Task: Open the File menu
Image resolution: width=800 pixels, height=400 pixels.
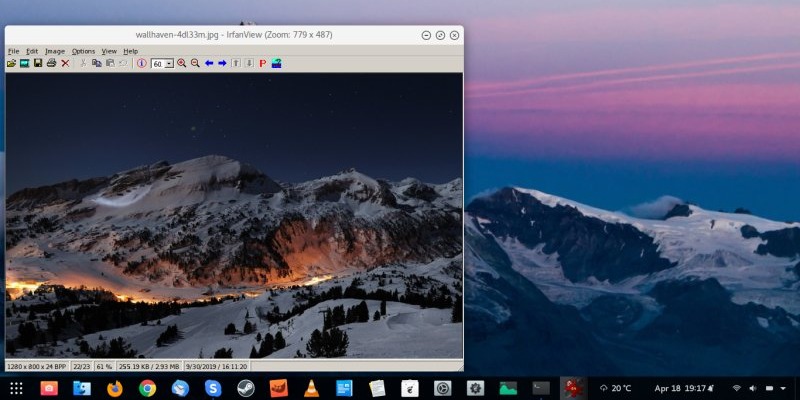Action: pos(13,51)
